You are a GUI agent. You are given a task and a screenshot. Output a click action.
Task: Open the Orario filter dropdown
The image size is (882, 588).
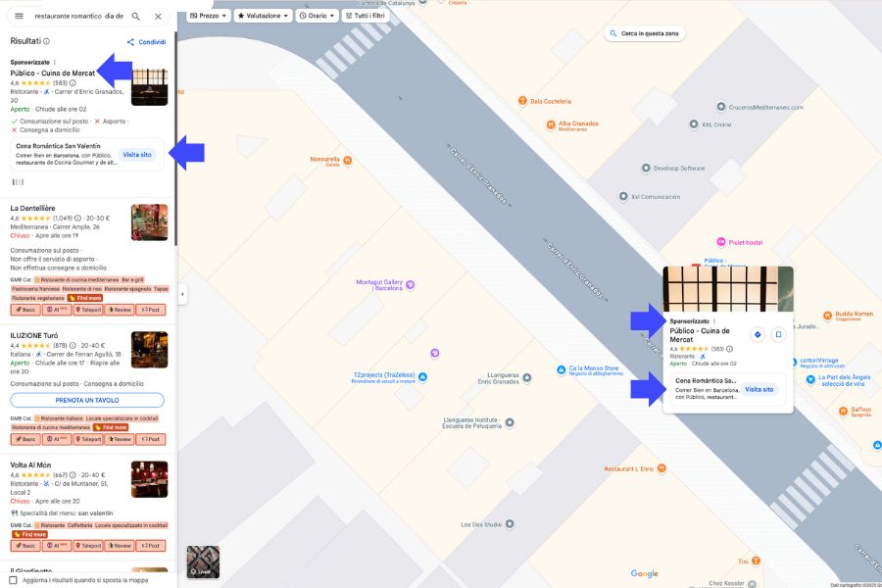click(317, 16)
